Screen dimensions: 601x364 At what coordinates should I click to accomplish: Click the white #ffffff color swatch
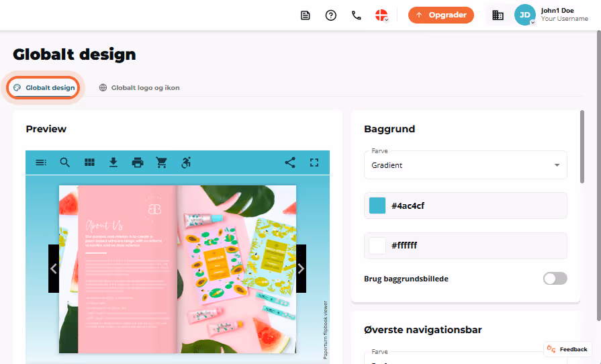377,246
